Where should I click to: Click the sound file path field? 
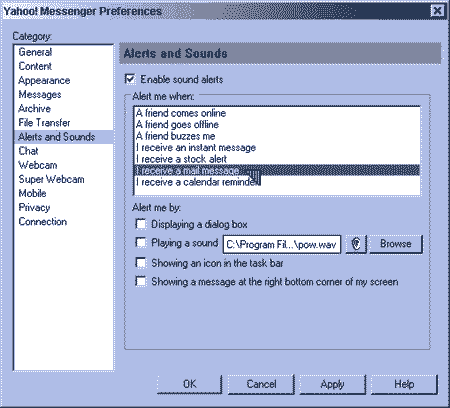coord(282,244)
